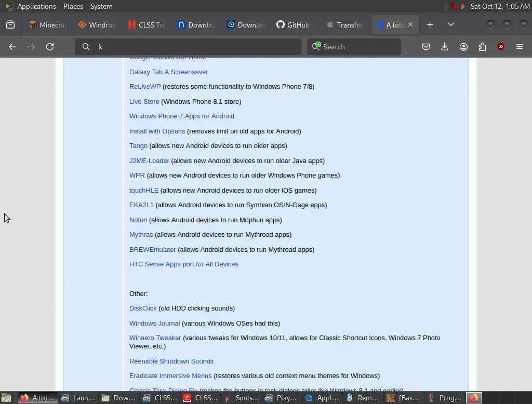Open the EKA2L1 link
Screen dimensions: 532x404
[141, 205]
